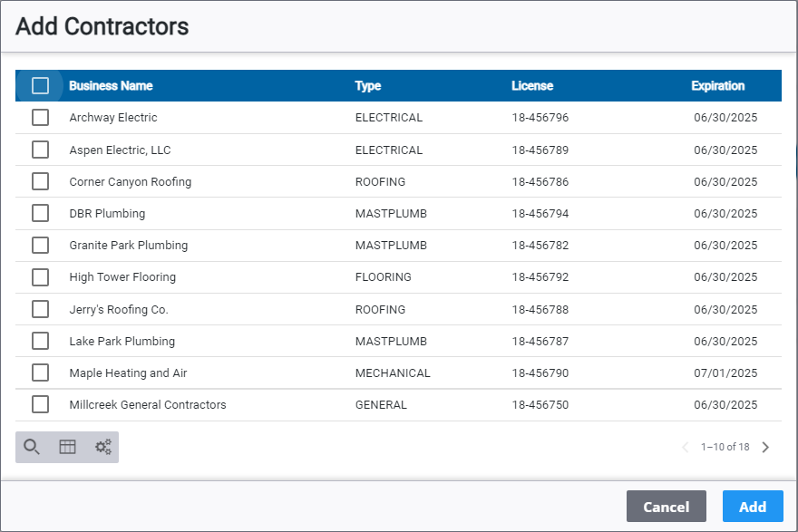Select Maple Heating and Air checkbox

tap(40, 372)
